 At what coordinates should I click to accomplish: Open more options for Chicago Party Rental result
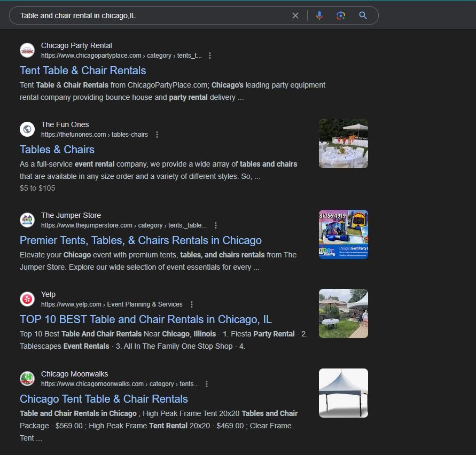pyautogui.click(x=210, y=56)
